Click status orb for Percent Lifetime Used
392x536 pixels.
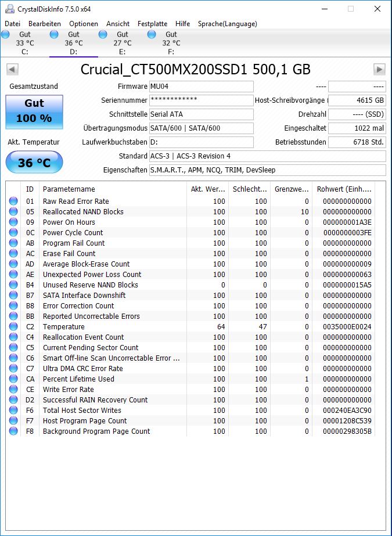(13, 379)
